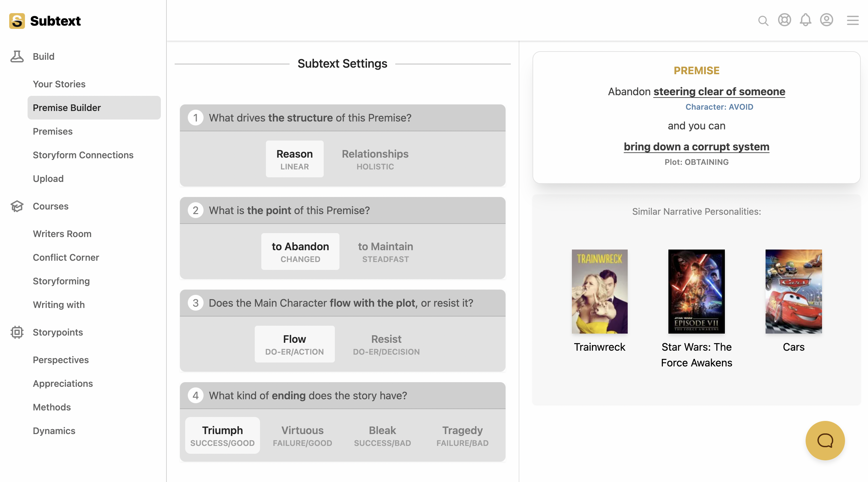Click the Courses graduation cap icon
This screenshot has width=868, height=482.
coord(17,206)
